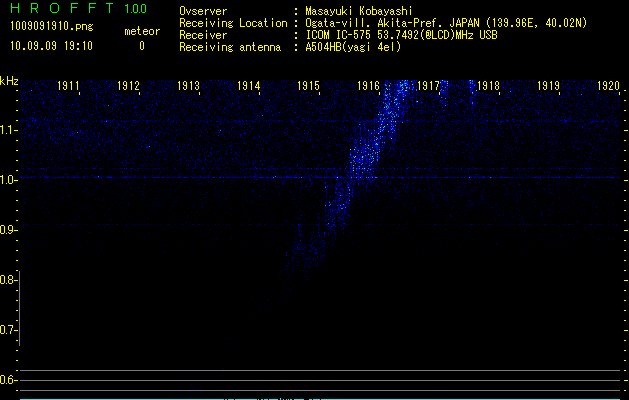Click the 1915 time marker

[308, 86]
